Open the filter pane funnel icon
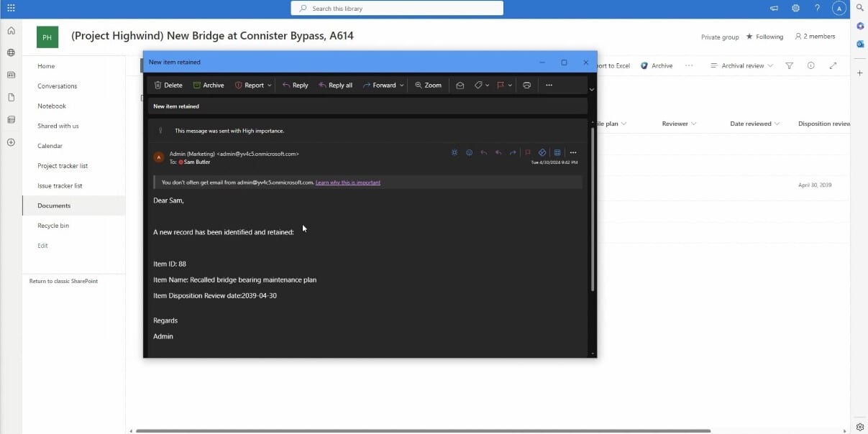 pos(789,65)
